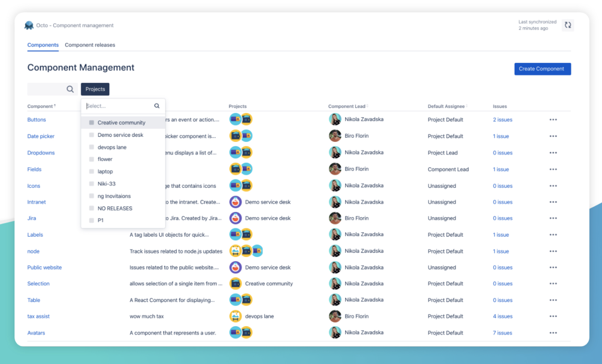Open the Labels component link
Screen dimensions: 602x364
click(35, 235)
